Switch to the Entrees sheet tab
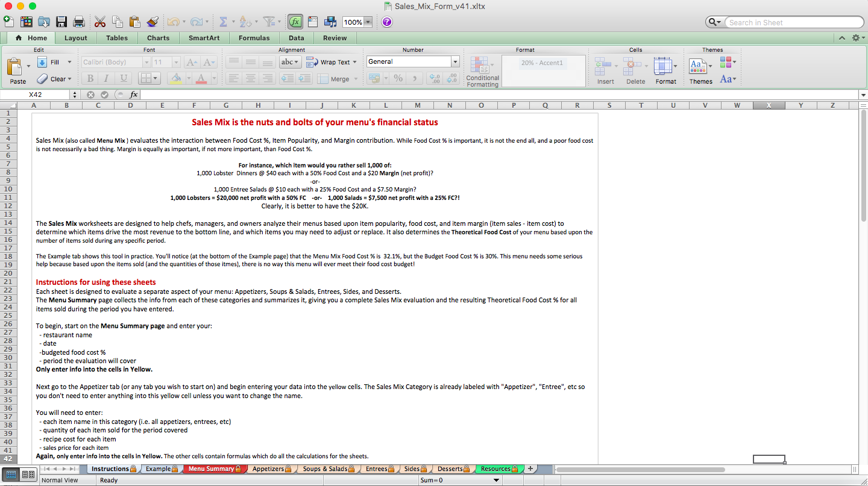 click(377, 469)
